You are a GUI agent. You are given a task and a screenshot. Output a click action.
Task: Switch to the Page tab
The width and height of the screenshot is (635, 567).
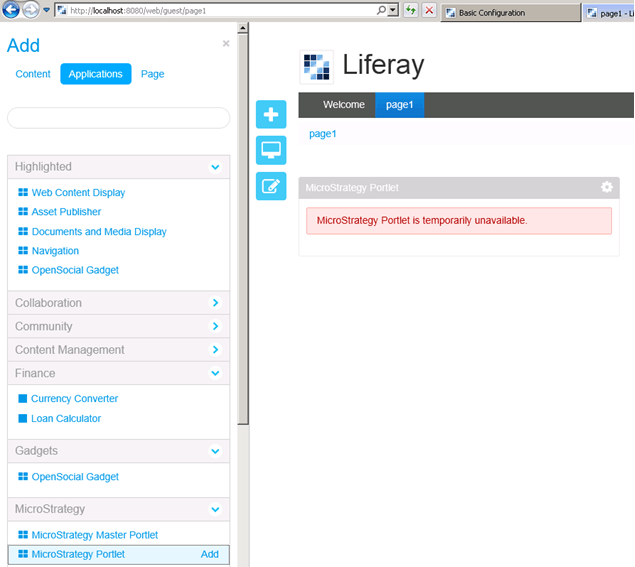(x=152, y=74)
